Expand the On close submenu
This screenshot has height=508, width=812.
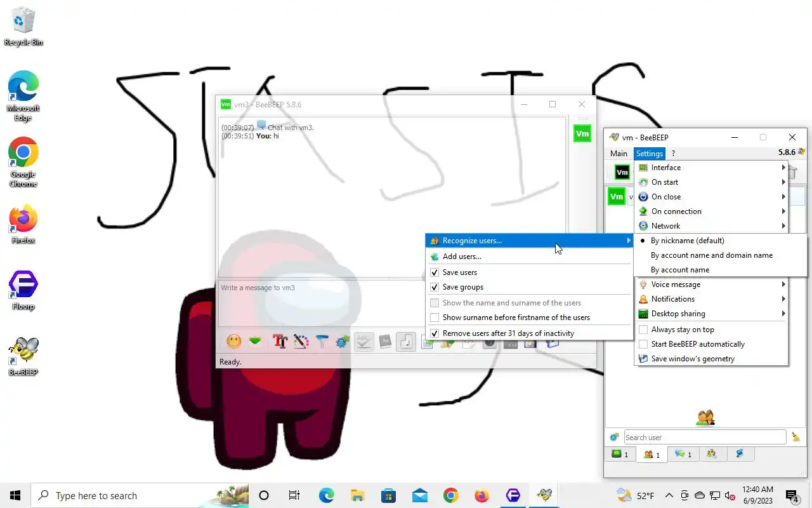[x=712, y=196]
